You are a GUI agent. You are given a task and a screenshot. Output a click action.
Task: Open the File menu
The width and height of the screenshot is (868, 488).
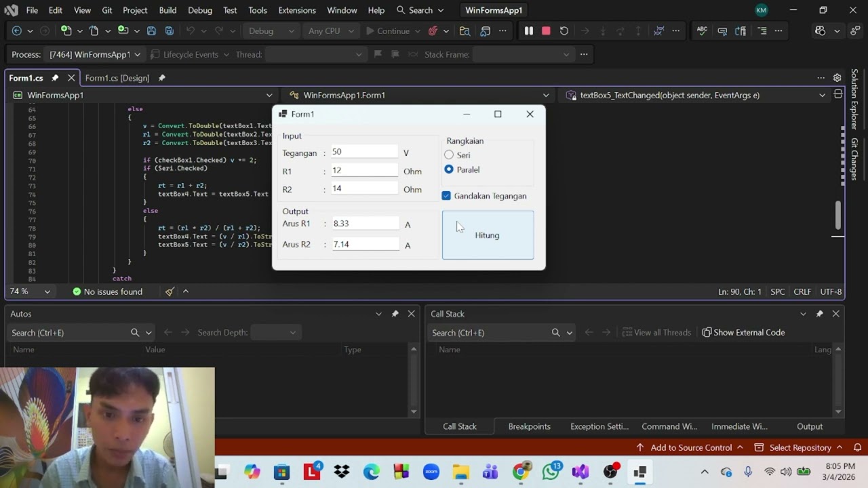[x=32, y=10]
